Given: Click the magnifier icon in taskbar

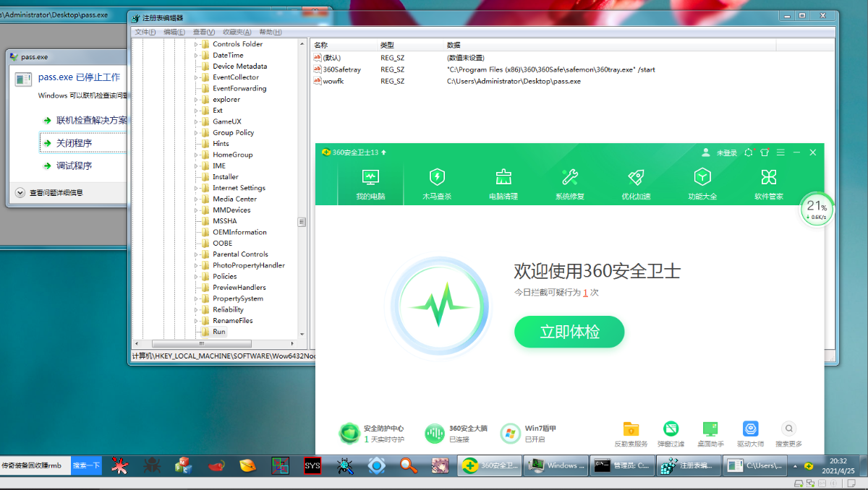Looking at the screenshot, I should (x=409, y=465).
